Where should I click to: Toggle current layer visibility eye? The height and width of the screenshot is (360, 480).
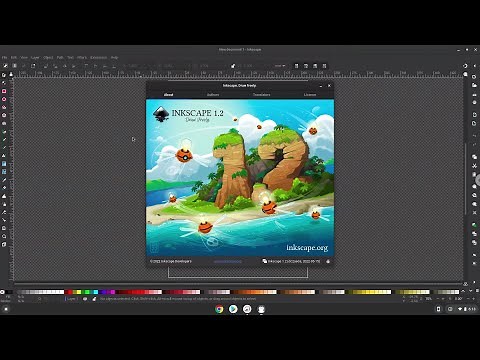click(x=85, y=299)
